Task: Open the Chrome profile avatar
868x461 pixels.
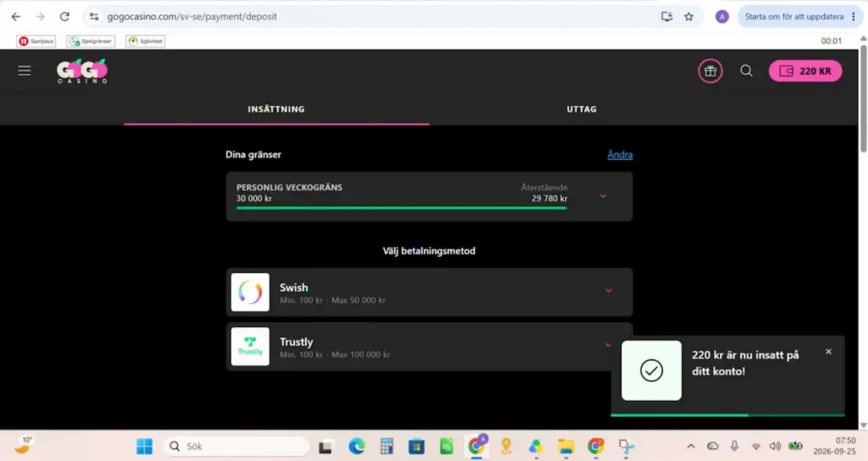Action: (x=722, y=17)
